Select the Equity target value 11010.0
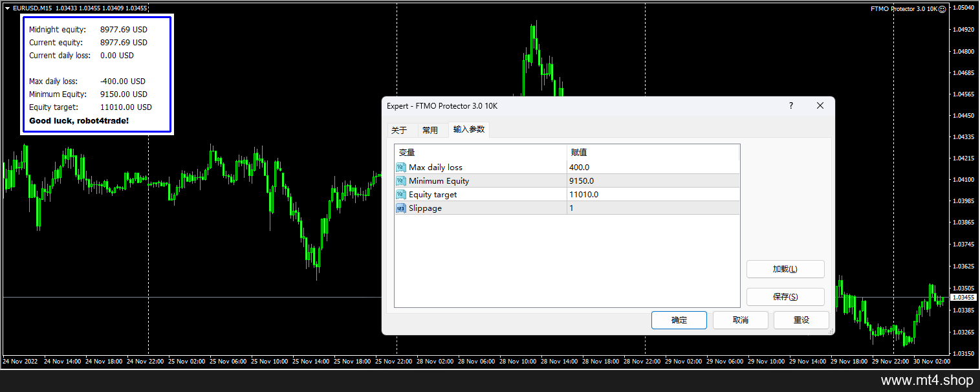Screen dimensions: 980x392 click(653, 195)
